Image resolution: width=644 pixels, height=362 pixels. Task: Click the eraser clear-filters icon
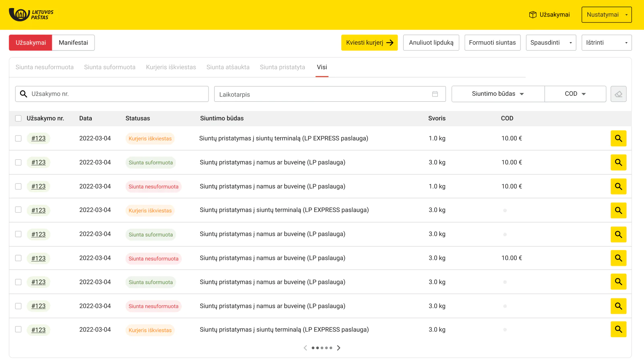(x=618, y=94)
